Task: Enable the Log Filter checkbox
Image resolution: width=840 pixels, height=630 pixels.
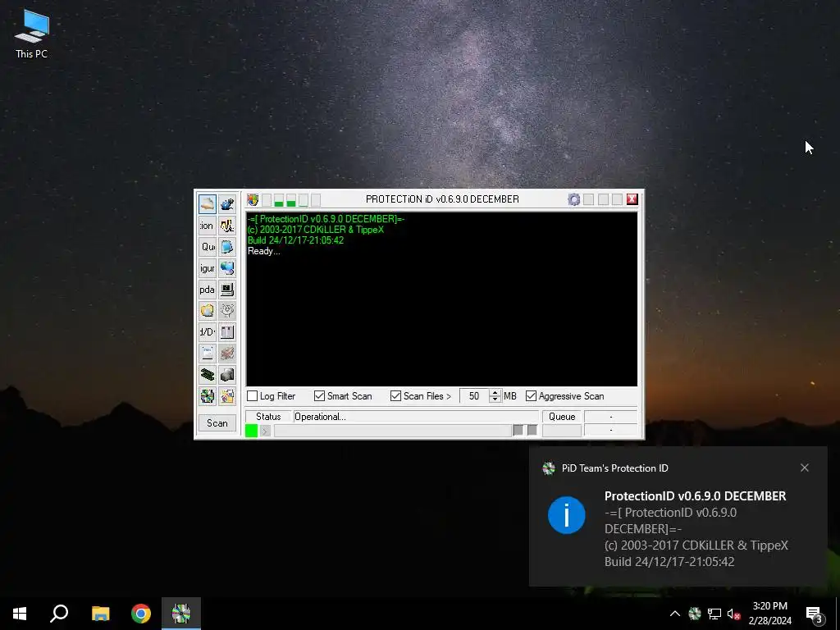Action: (x=253, y=396)
